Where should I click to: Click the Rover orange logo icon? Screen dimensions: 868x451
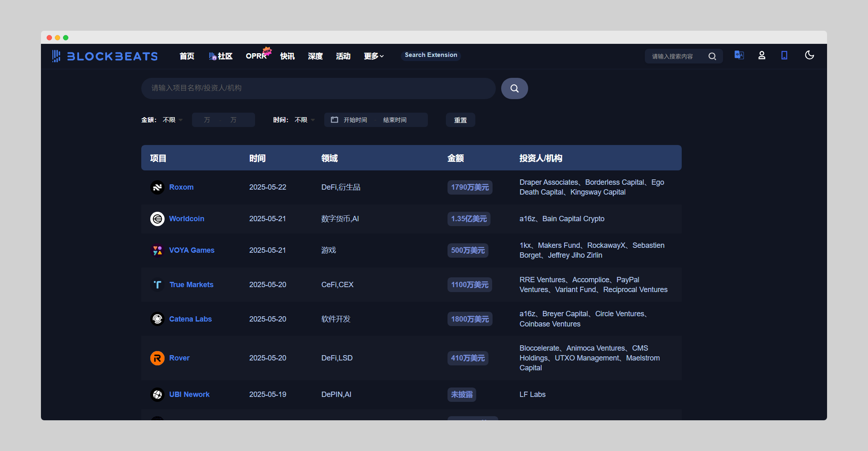click(157, 358)
